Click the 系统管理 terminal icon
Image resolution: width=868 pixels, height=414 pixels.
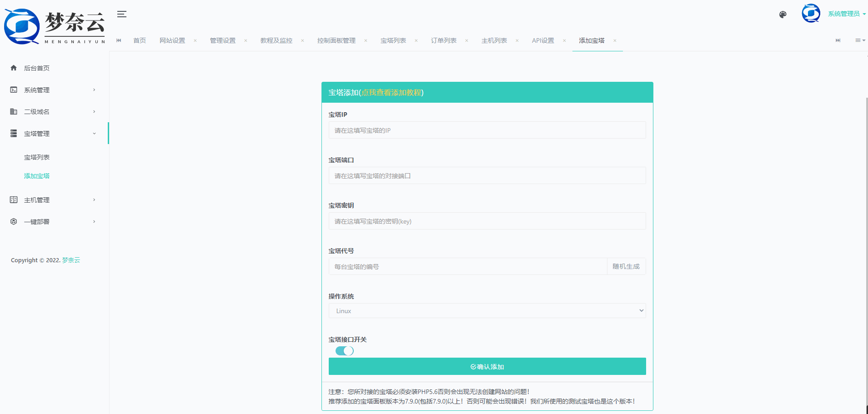[14, 90]
